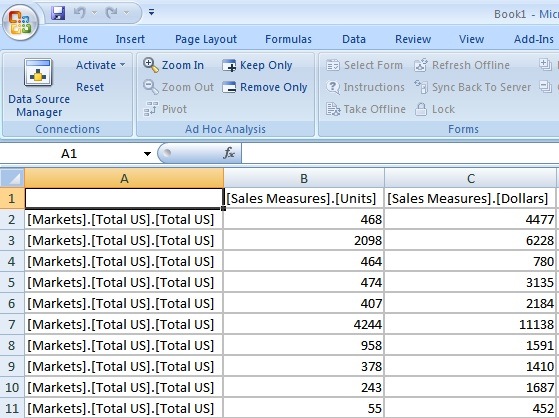
Task: Select Dollars cell with value 1687
Action: pos(471,387)
